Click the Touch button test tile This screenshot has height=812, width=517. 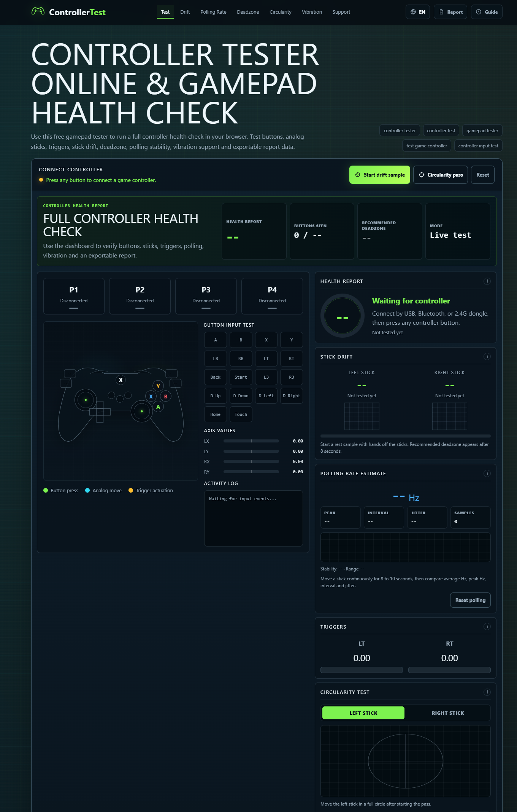pyautogui.click(x=241, y=414)
